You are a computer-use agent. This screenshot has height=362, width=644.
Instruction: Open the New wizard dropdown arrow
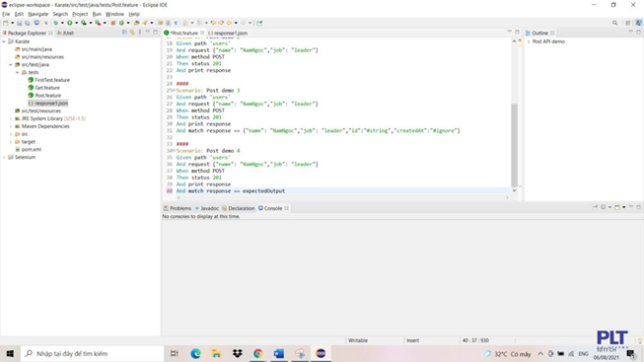coord(12,23)
